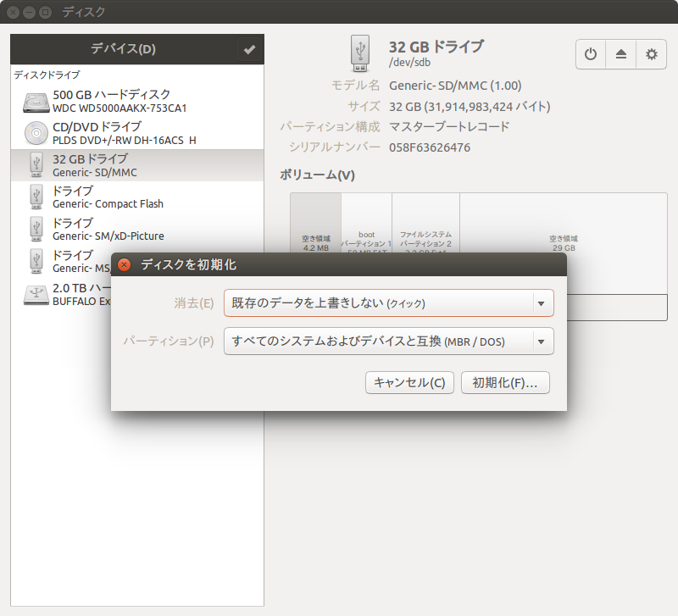The image size is (678, 616).
Task: Select the filesystem partition 2 volume
Action: coord(426,223)
